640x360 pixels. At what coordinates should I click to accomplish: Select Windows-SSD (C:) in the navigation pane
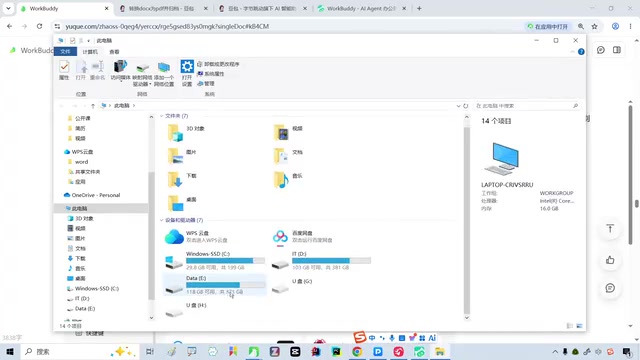point(93,289)
